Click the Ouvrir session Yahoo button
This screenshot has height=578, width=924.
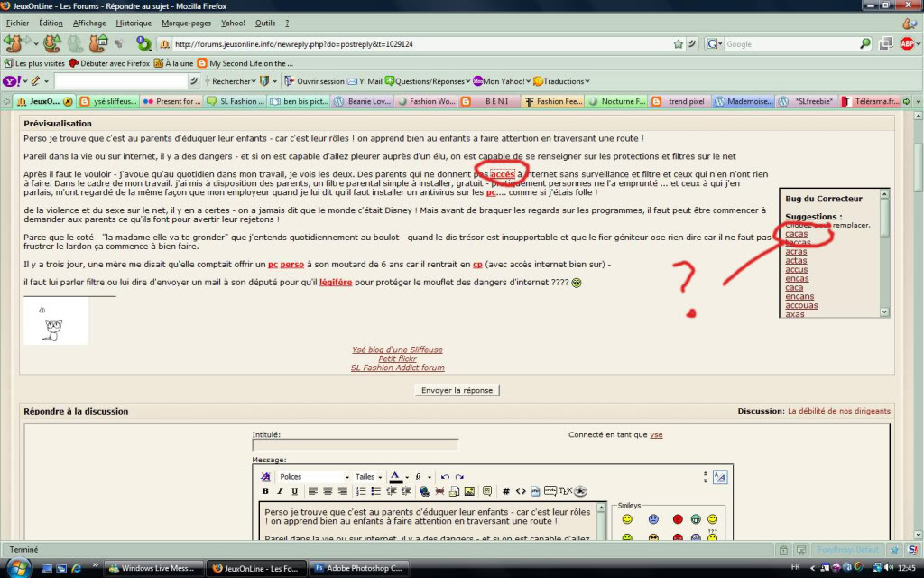(315, 81)
